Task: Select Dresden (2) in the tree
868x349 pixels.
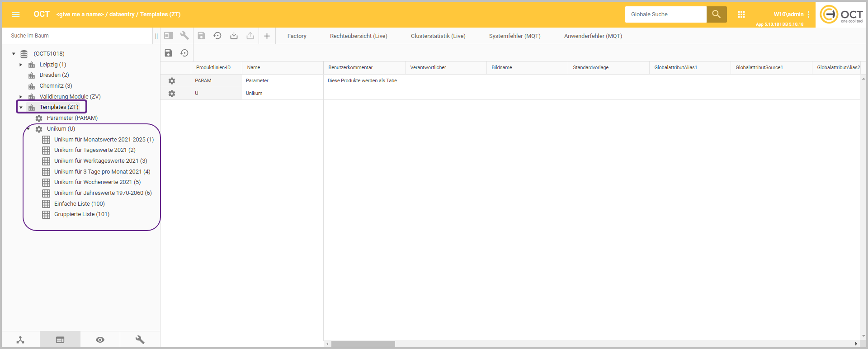Action: point(54,75)
